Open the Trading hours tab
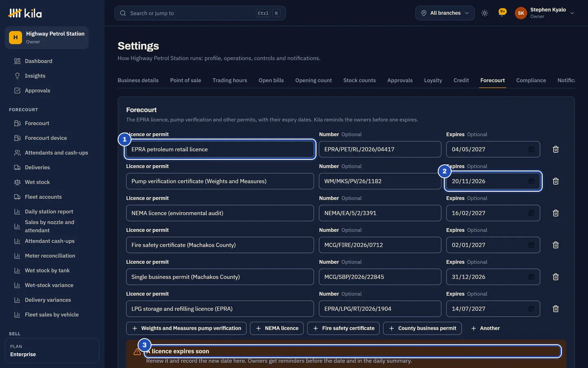 point(229,80)
